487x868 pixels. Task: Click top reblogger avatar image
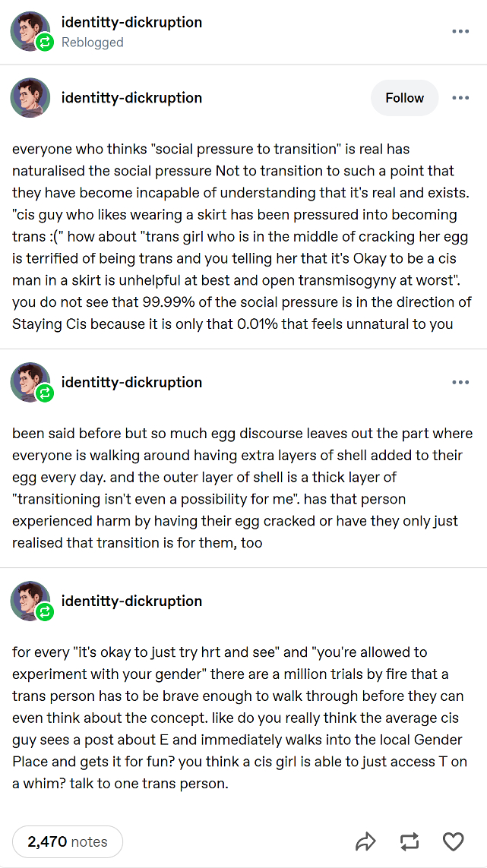[30, 32]
